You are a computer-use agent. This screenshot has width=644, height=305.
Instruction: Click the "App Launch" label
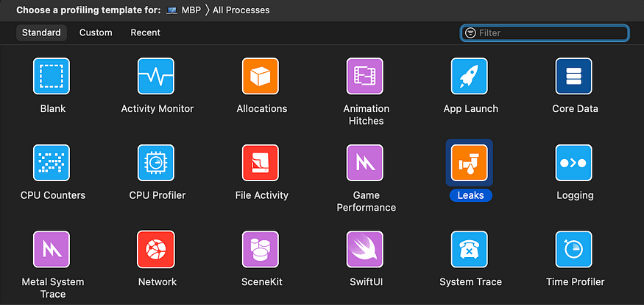(x=471, y=109)
